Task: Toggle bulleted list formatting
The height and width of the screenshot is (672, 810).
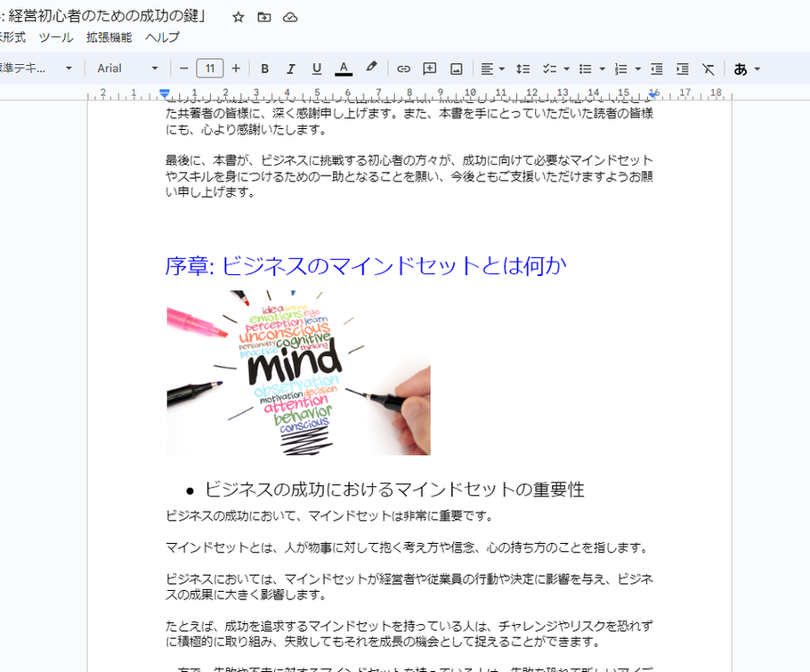Action: pyautogui.click(x=586, y=69)
